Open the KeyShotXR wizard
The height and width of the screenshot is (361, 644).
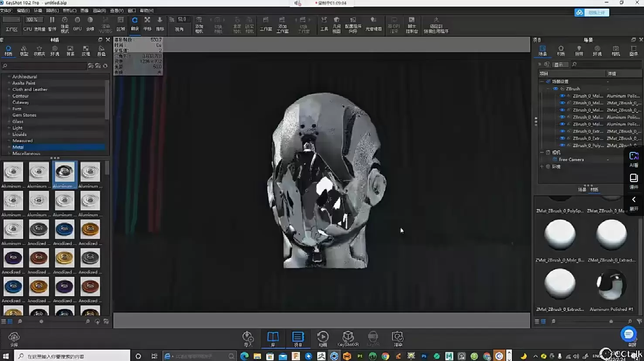[x=348, y=339]
